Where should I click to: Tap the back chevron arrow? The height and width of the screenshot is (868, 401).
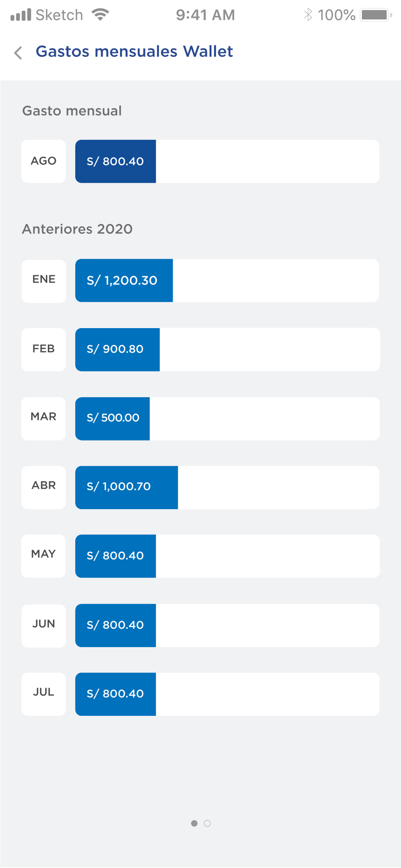click(x=18, y=53)
